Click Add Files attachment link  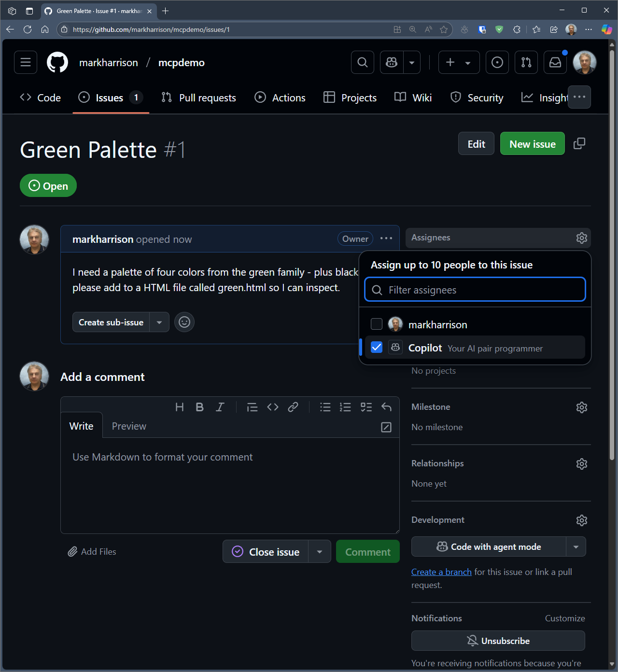click(x=92, y=551)
